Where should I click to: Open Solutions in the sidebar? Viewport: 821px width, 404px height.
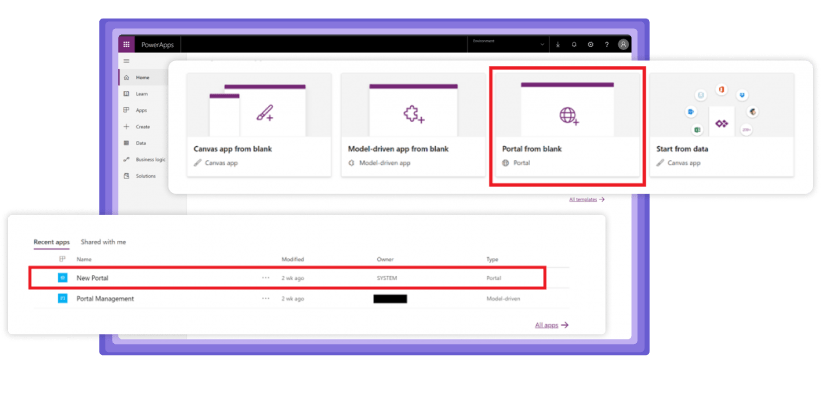146,176
